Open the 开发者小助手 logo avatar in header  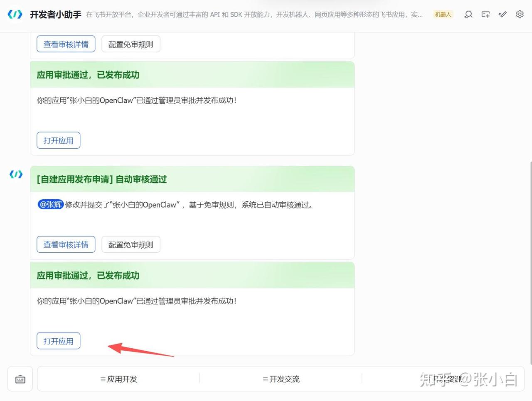(x=15, y=15)
